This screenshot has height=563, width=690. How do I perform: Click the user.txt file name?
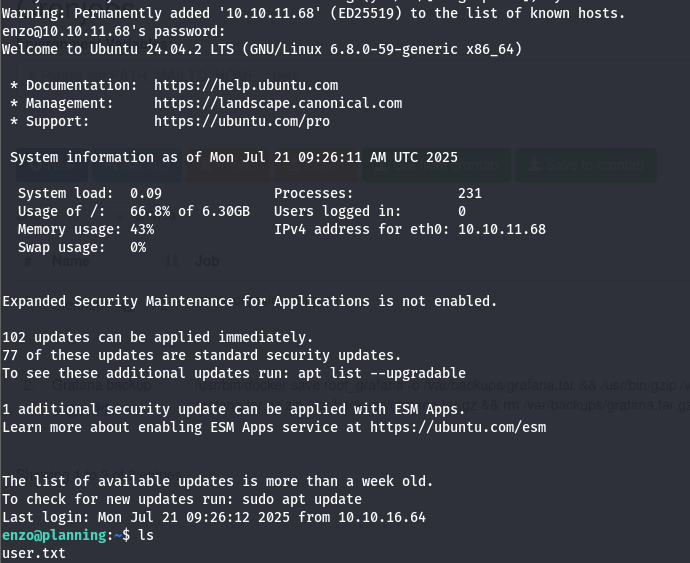[34, 552]
